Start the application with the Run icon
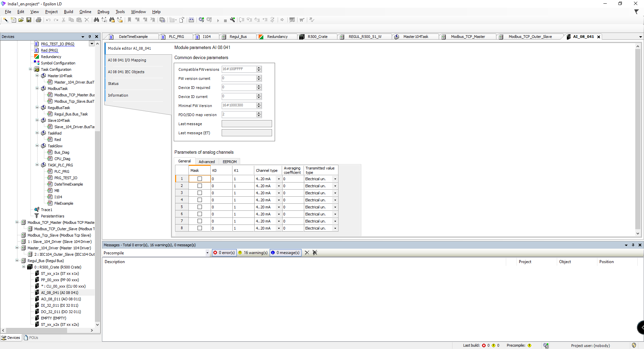644x349 pixels. [x=218, y=20]
